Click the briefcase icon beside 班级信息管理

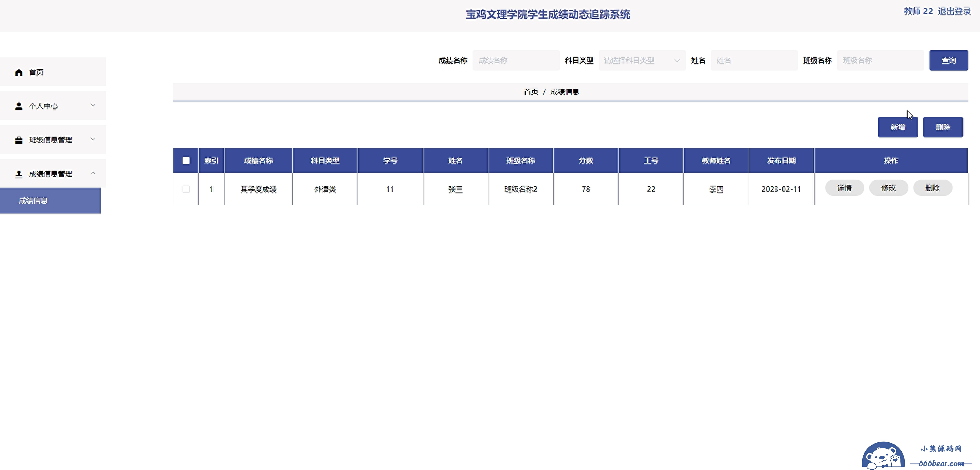tap(19, 140)
